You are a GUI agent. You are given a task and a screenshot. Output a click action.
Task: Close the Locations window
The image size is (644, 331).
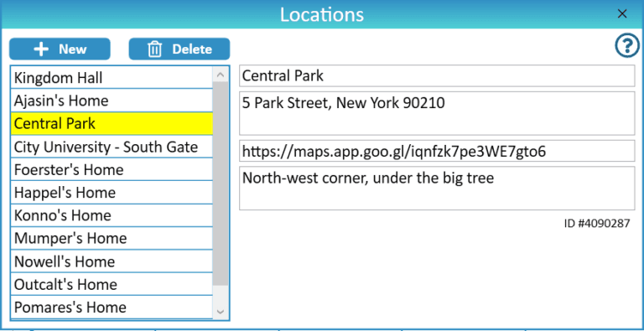point(622,14)
